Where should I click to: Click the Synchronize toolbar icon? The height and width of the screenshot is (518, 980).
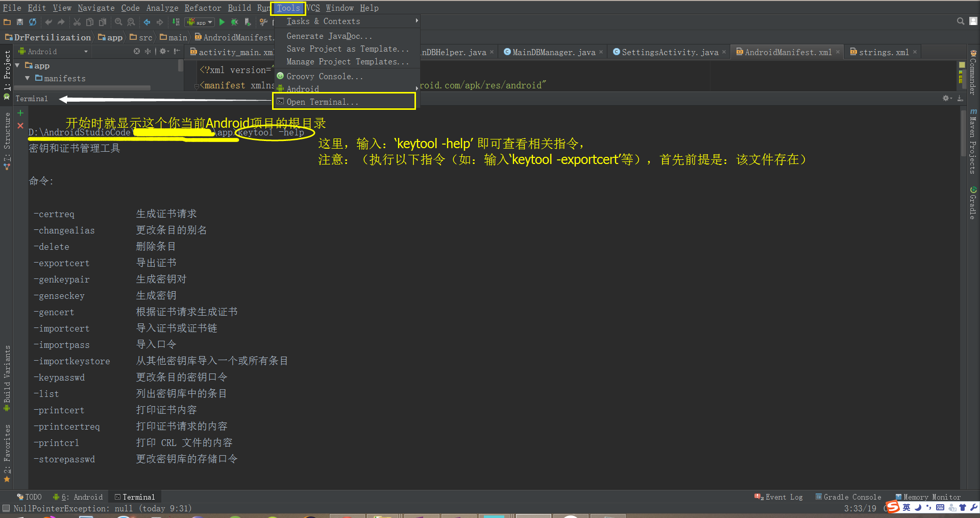tap(33, 22)
